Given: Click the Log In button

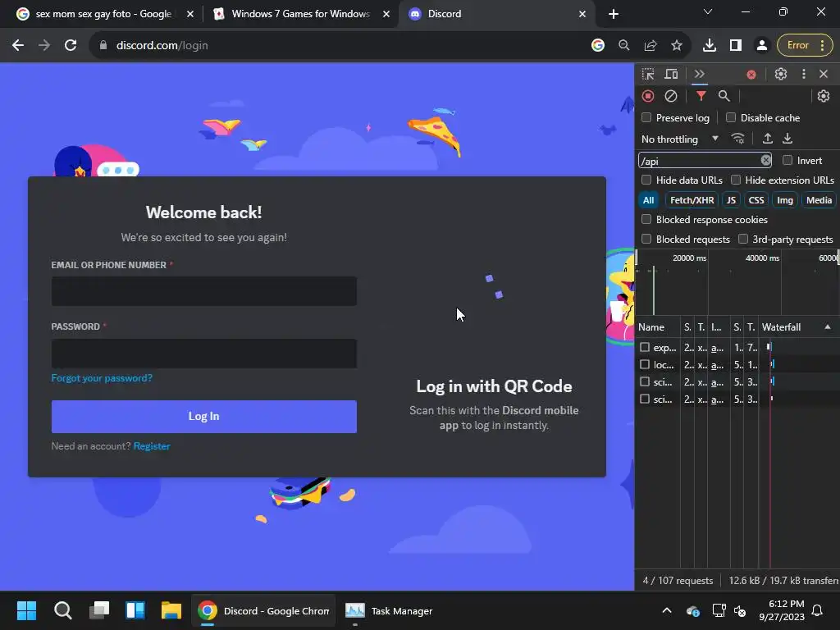Looking at the screenshot, I should point(203,416).
